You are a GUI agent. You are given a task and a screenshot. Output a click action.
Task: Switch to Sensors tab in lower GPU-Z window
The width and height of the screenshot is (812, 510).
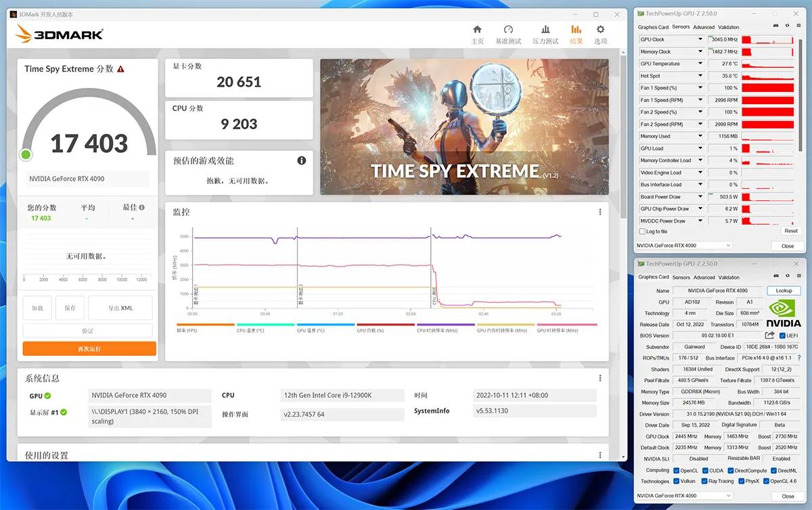click(681, 277)
